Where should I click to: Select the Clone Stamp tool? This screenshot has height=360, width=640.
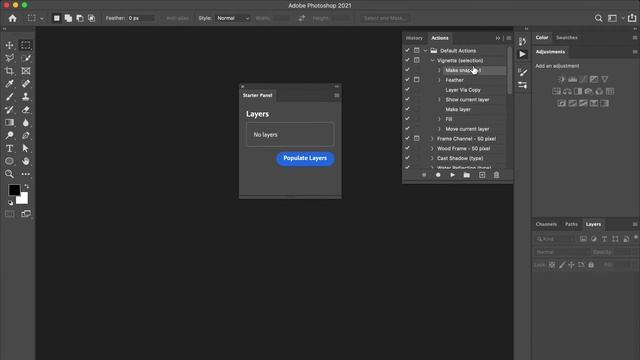[26, 97]
